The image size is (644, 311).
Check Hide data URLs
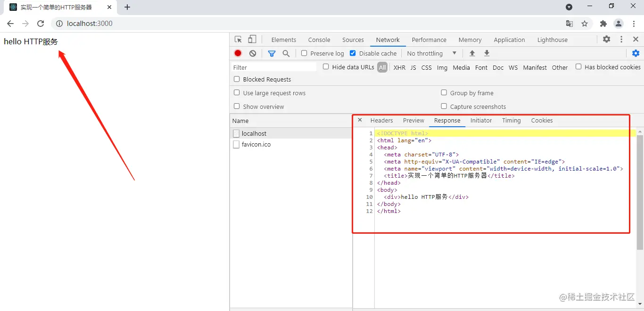(326, 67)
